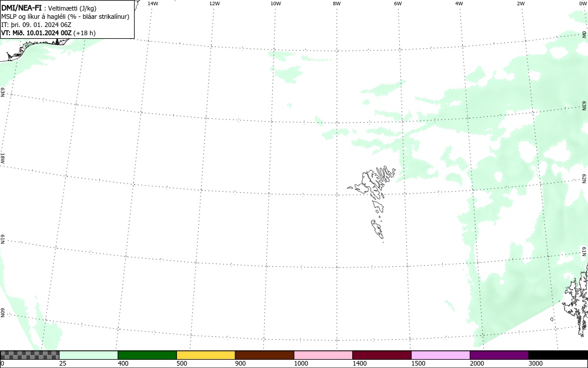Click the legend value 1500
The height and width of the screenshot is (368, 588).
coord(418,363)
